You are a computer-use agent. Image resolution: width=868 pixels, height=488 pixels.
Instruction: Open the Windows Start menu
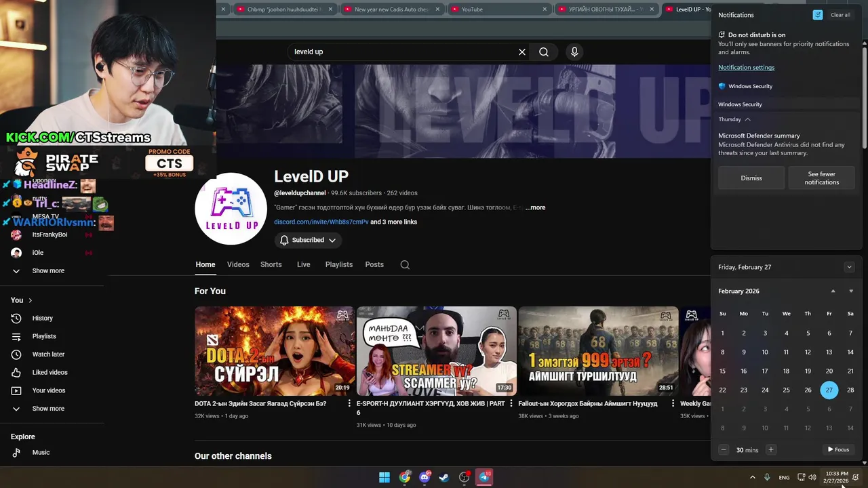click(x=384, y=477)
